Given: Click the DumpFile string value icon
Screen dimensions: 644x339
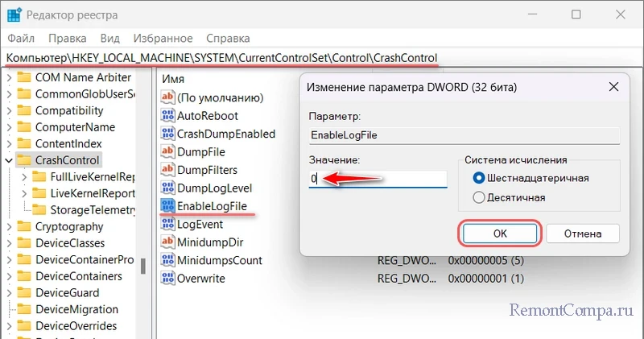Looking at the screenshot, I should [167, 151].
